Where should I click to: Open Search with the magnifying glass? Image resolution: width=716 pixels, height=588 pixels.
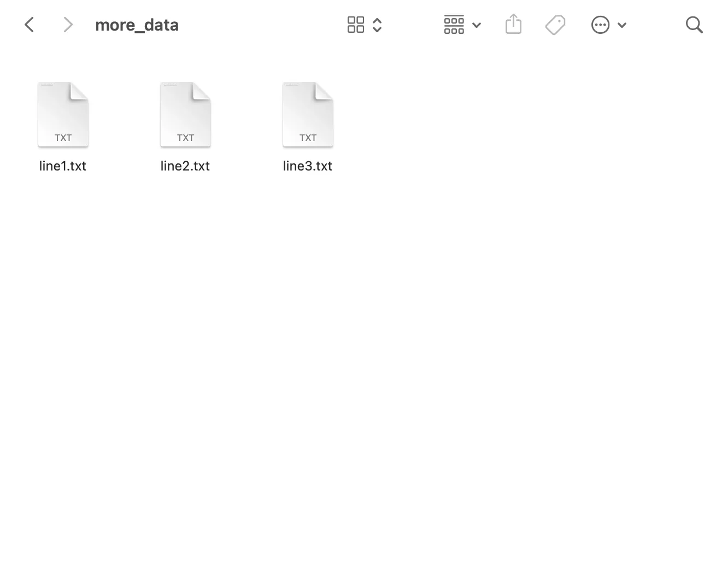click(694, 25)
